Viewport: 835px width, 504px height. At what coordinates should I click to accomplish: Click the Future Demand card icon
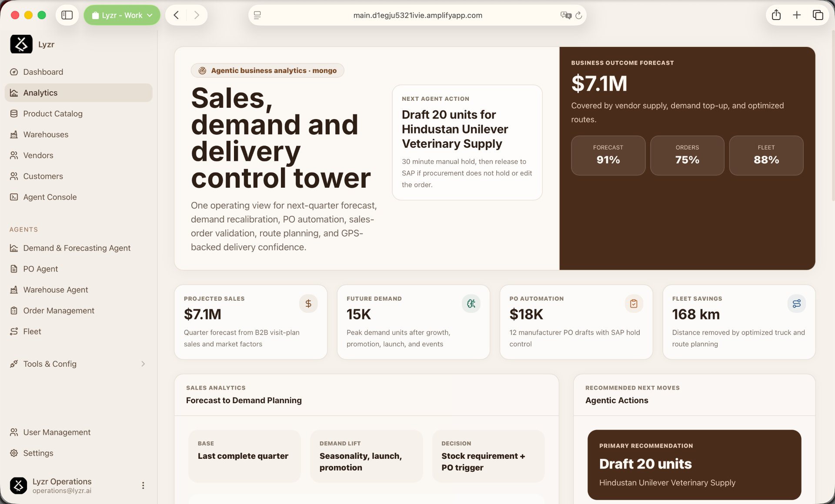[471, 304]
